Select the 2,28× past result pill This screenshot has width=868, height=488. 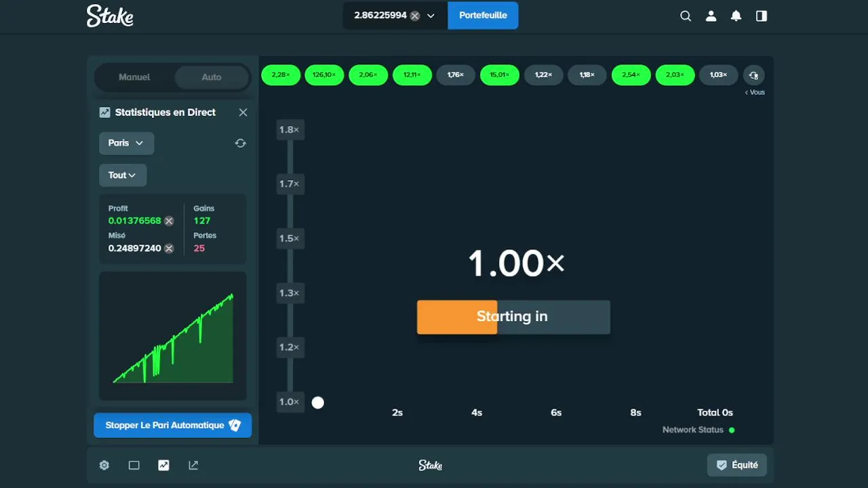click(x=281, y=75)
